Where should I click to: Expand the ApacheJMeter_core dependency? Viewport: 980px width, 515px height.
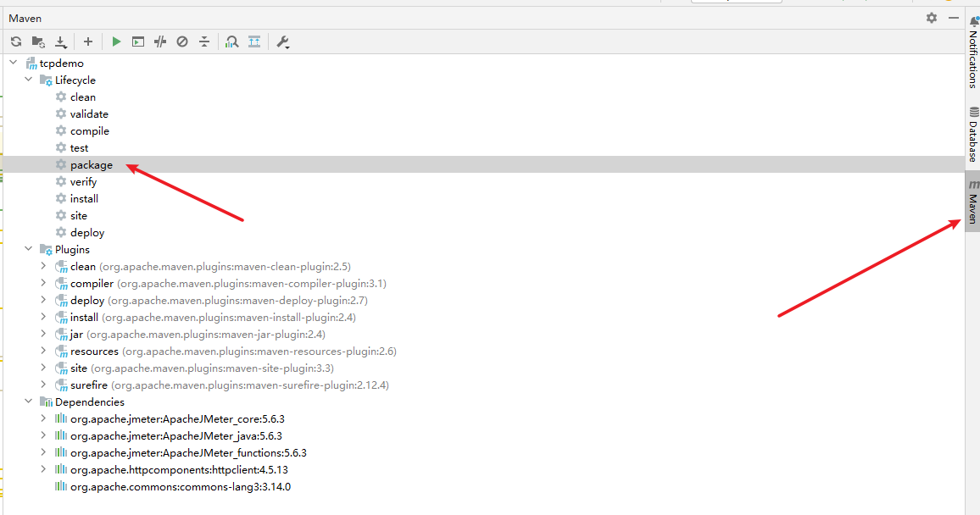pos(44,419)
